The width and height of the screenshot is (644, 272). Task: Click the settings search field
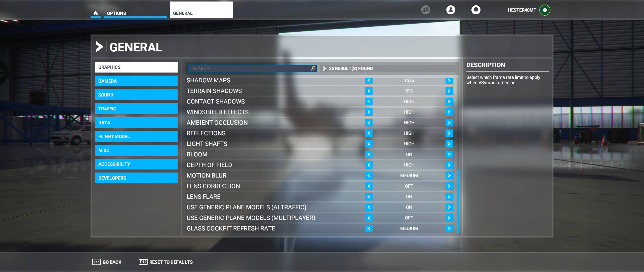click(249, 69)
